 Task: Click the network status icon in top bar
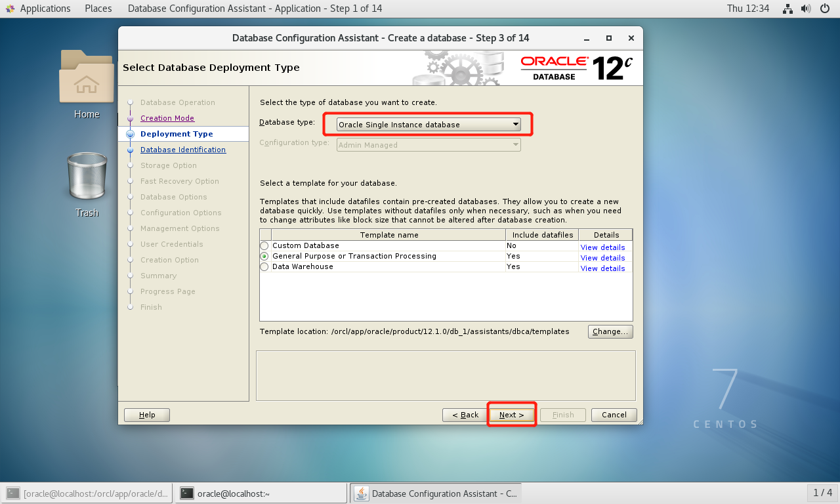click(788, 9)
